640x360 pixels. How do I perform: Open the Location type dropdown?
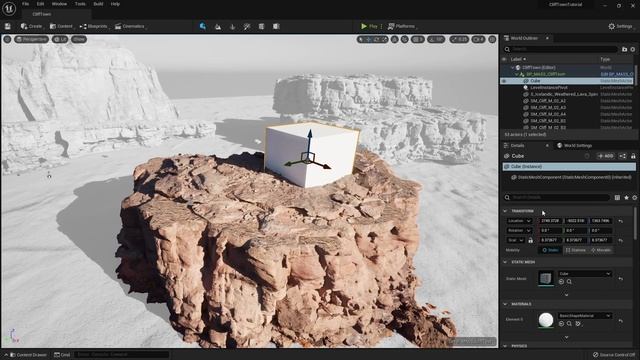click(x=520, y=221)
